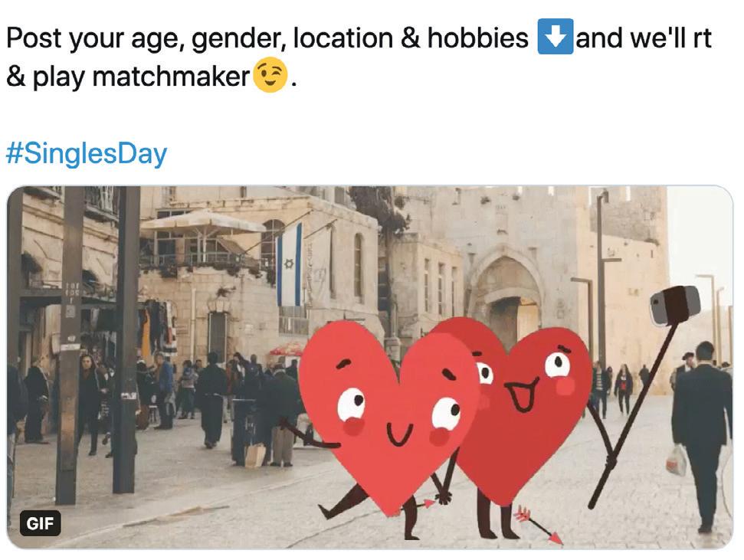Click the blue down-arrow emoji
The width and height of the screenshot is (744, 560).
tap(556, 37)
